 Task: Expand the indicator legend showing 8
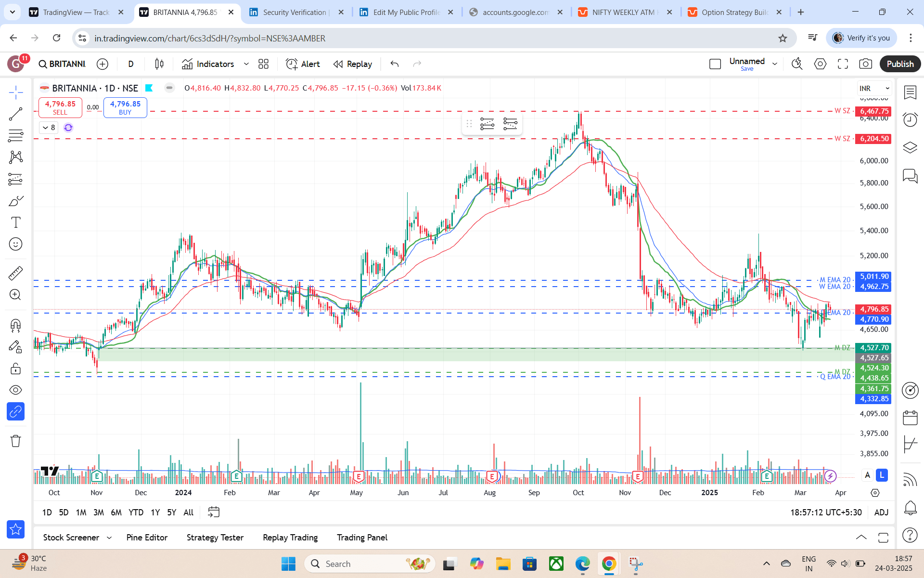coord(49,128)
